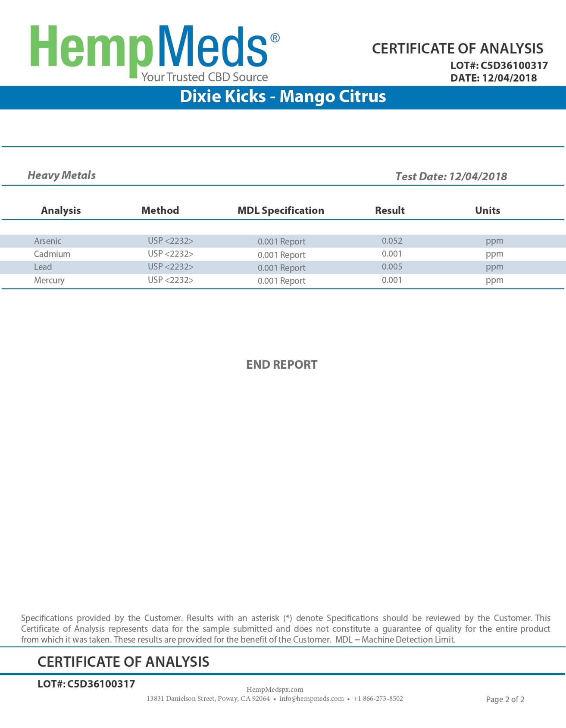Viewport: 566px width, 728px height.
Task: Click the registered trademark symbol beside the logo
Action: tap(275, 38)
